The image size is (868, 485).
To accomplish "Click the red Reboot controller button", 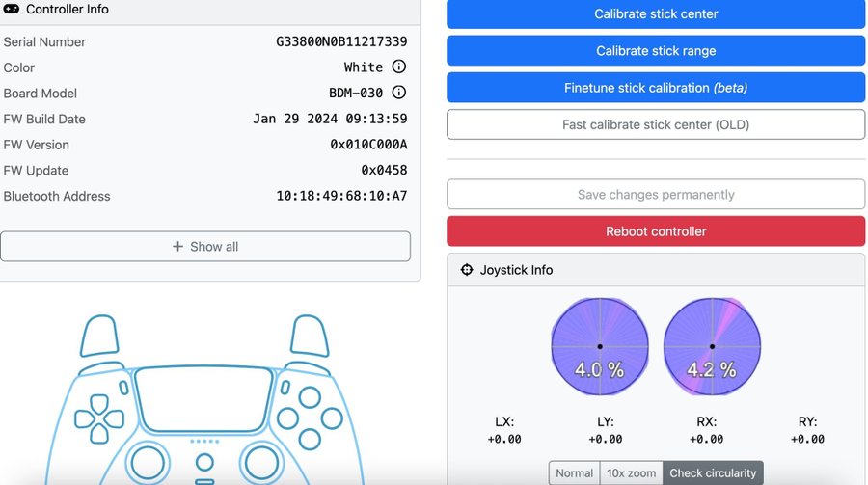I will (x=656, y=231).
